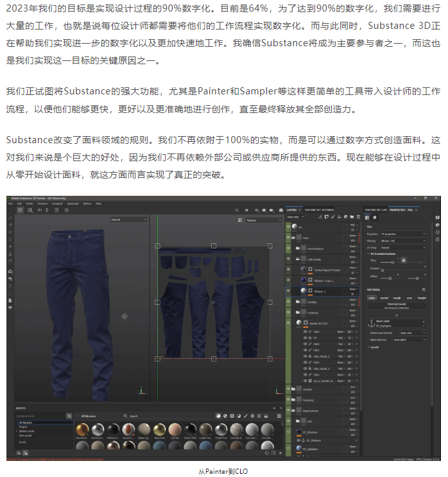Image resolution: width=448 pixels, height=477 pixels.
Task: Click the 2D view settings icon near Material dropdown
Action: pyautogui.click(x=240, y=220)
